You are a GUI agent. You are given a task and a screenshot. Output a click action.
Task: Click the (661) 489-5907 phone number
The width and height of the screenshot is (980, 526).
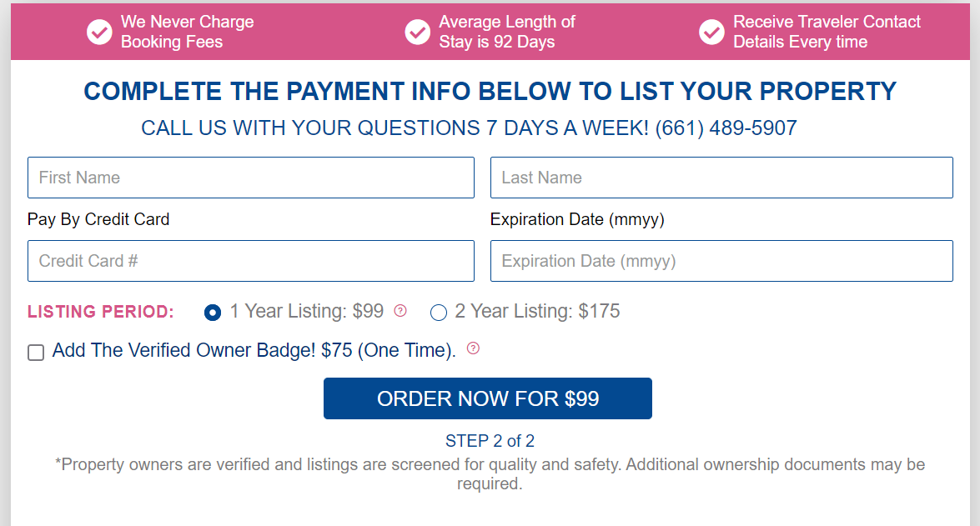pos(726,128)
